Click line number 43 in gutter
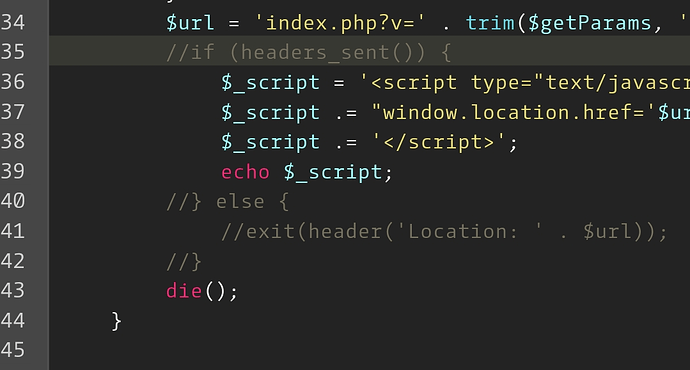690x370 pixels. pyautogui.click(x=13, y=290)
